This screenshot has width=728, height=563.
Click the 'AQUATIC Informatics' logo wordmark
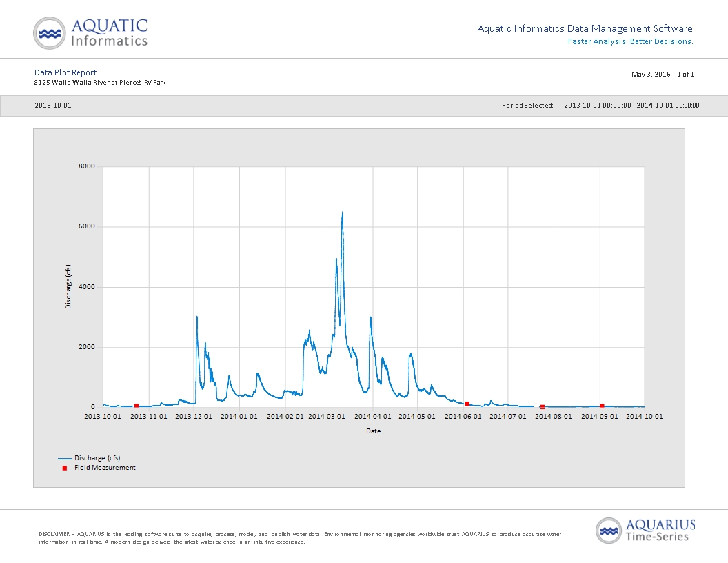tap(110, 32)
